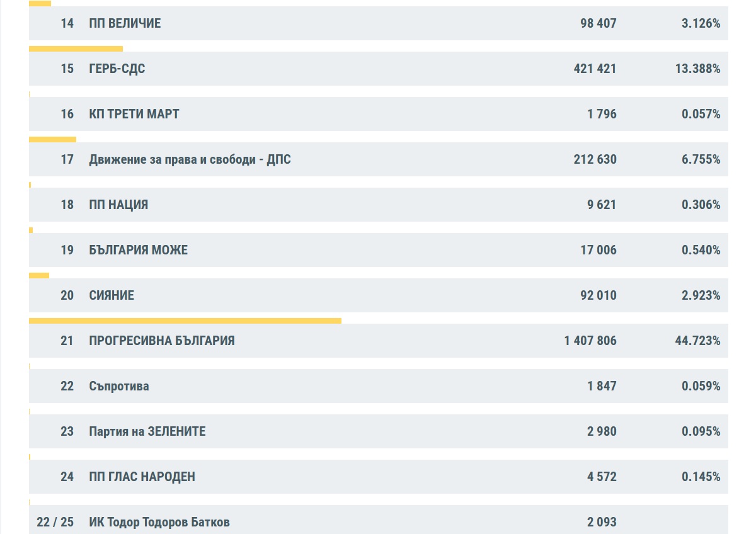Screen dimensions: 756x534
Task: Click the yellow bar above ПРОГРЕСИВНА БЪЛГАРИЯ
Action: click(185, 321)
